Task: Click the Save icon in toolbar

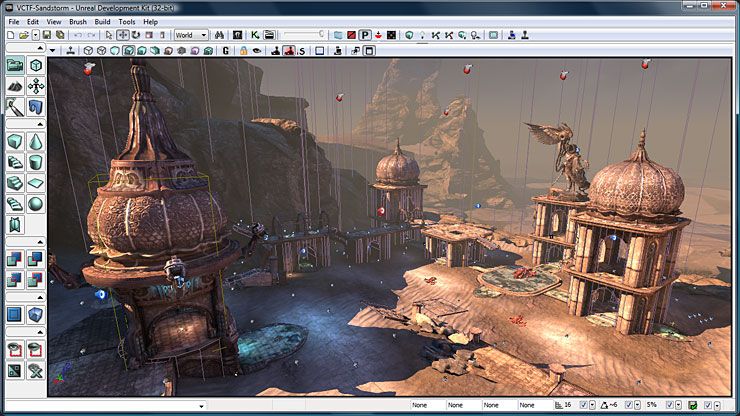Action: (48, 35)
